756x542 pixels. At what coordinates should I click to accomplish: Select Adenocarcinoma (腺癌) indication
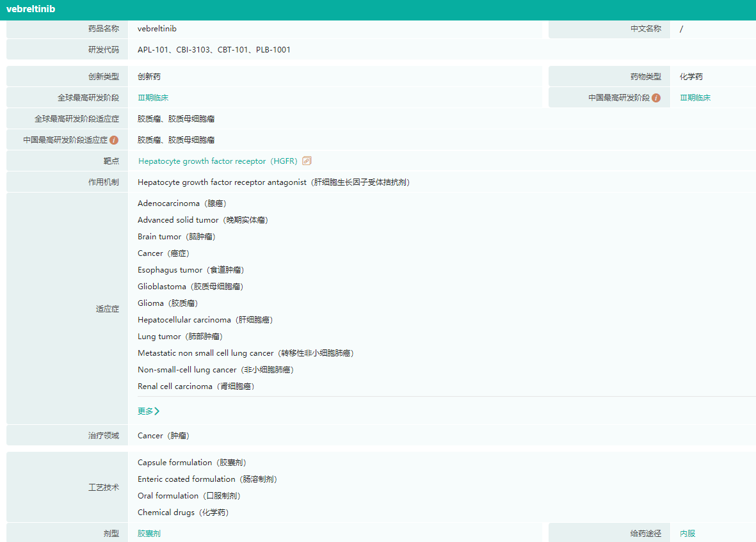point(182,203)
